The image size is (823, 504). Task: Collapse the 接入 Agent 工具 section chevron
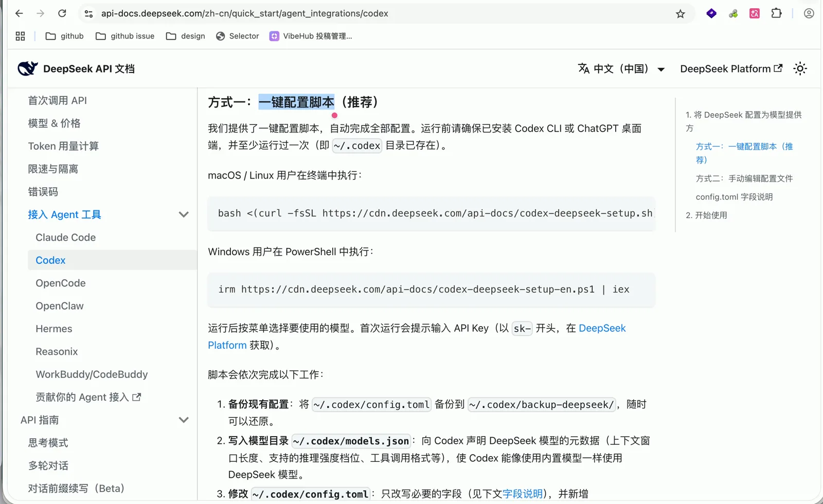pyautogui.click(x=184, y=214)
